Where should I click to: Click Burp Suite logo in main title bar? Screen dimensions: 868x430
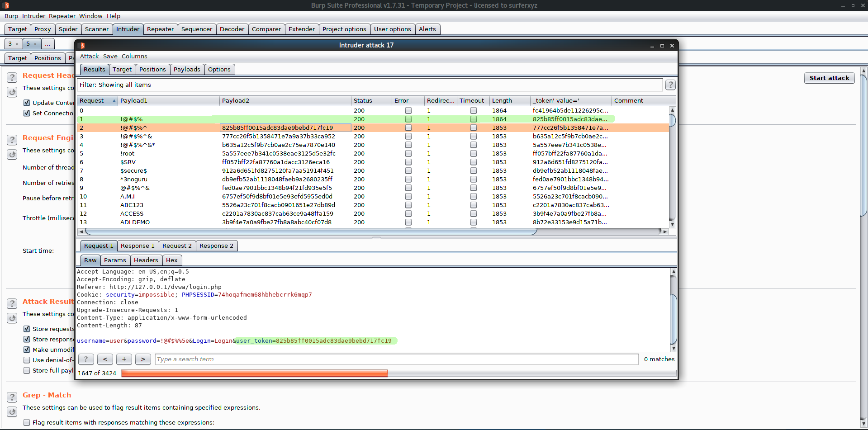(6, 5)
